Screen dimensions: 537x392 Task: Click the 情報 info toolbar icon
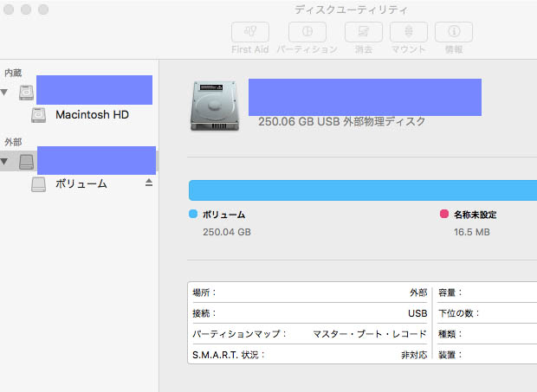coord(453,32)
